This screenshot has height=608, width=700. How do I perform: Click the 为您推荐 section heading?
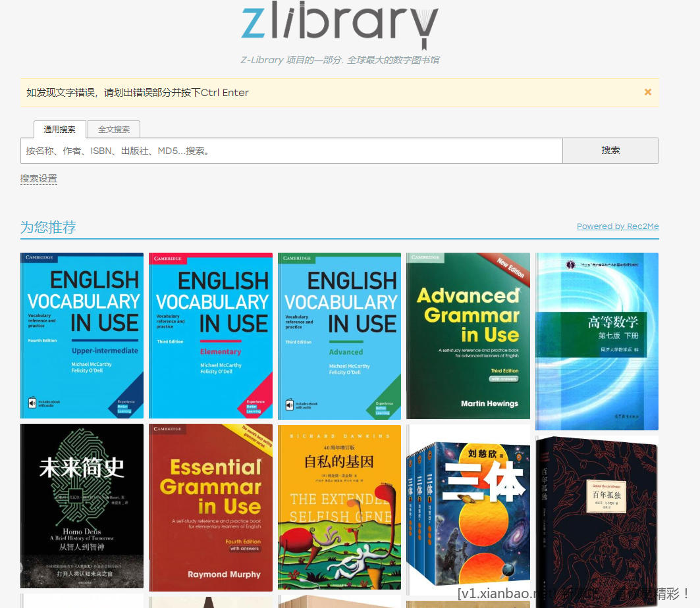[x=48, y=227]
